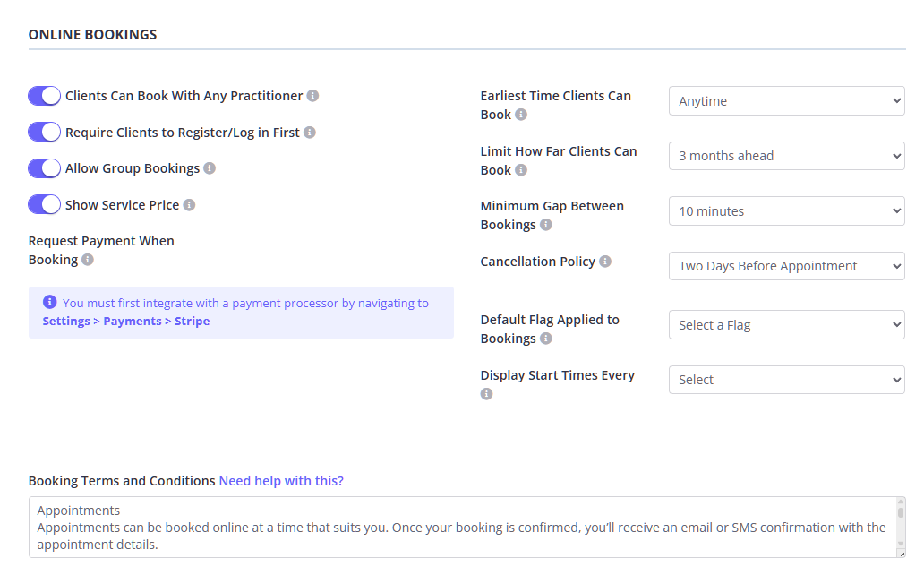
Task: Click the terms text area scrollbar
Action: [x=901, y=528]
